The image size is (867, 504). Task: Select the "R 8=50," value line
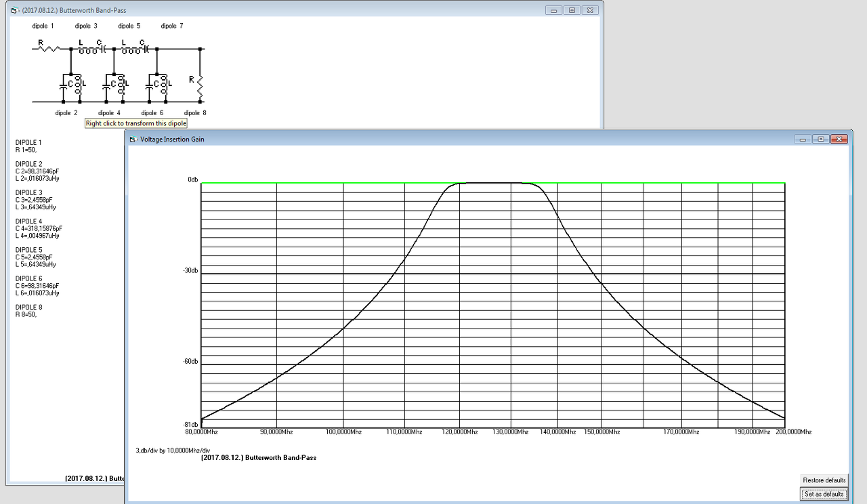click(26, 314)
